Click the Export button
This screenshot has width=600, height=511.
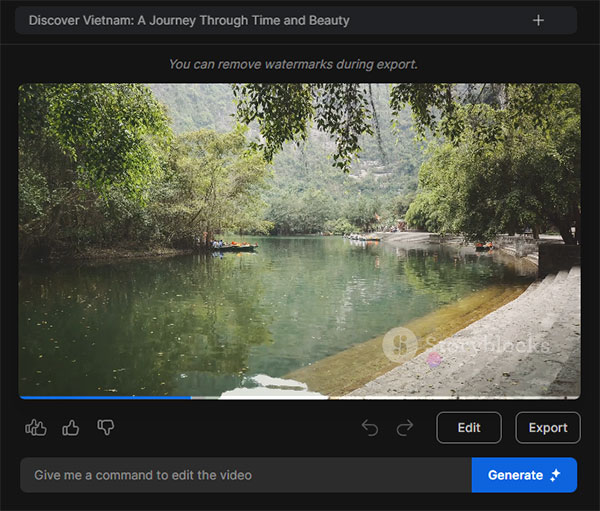[548, 428]
